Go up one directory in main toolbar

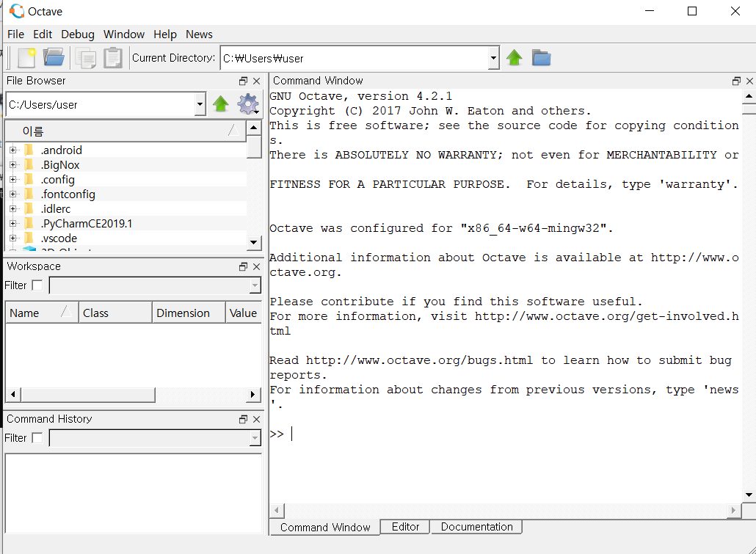515,58
